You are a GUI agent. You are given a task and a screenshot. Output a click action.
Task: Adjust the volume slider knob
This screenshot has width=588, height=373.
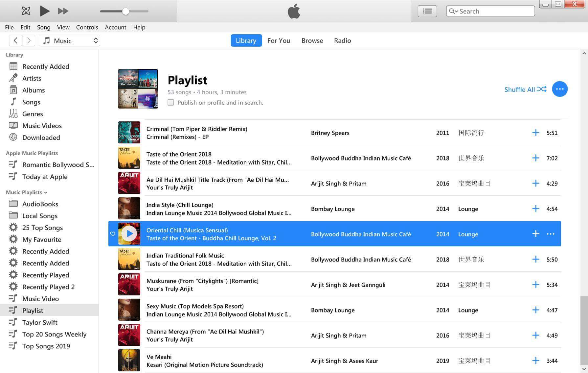click(x=125, y=11)
